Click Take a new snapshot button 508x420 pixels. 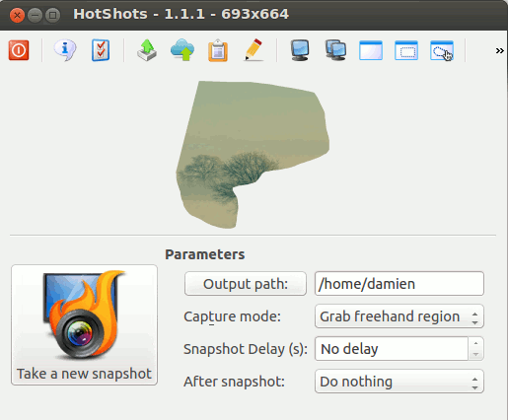pos(85,324)
